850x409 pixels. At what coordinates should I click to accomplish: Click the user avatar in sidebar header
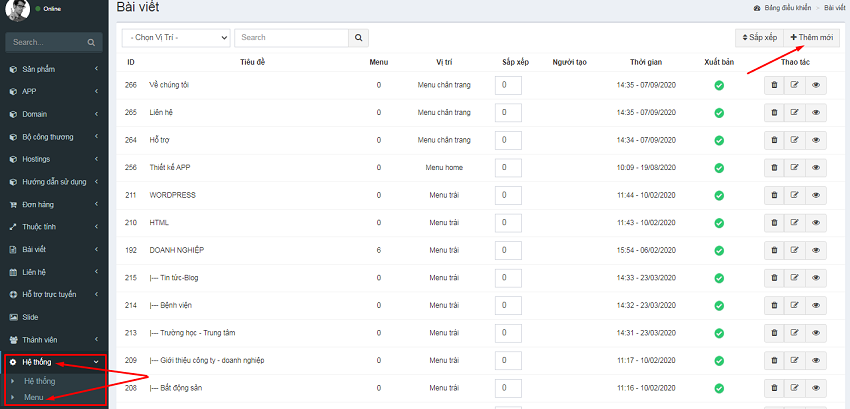click(x=18, y=11)
